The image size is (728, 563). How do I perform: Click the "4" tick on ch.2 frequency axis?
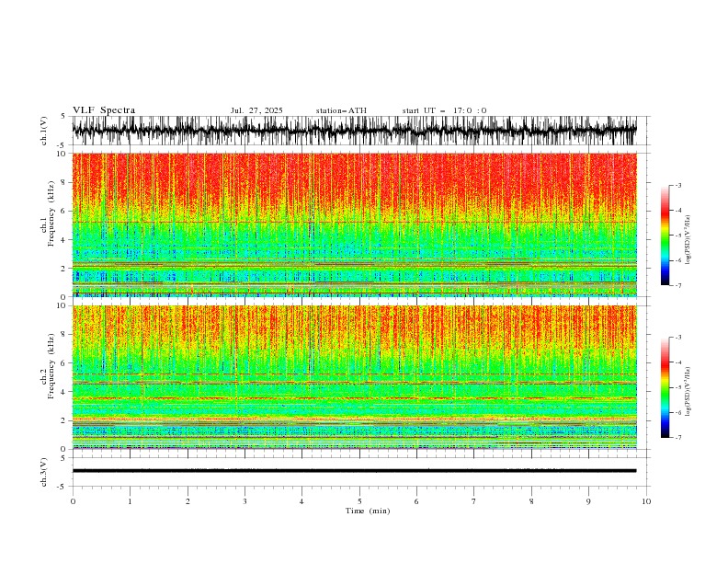pos(64,392)
